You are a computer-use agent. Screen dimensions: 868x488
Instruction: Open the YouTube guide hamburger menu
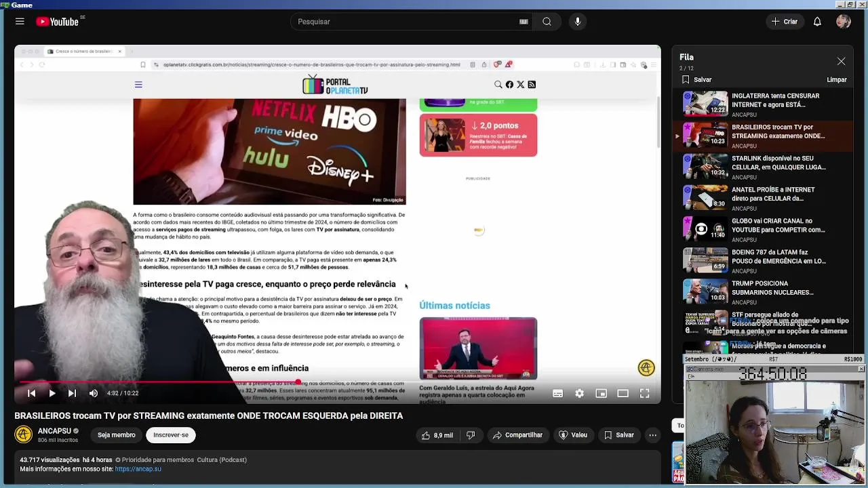coord(20,22)
